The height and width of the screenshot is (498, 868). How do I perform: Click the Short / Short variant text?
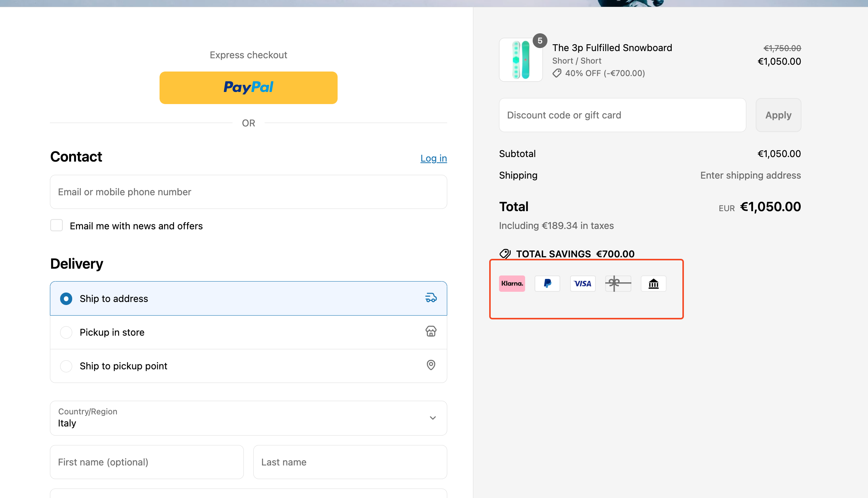coord(577,61)
